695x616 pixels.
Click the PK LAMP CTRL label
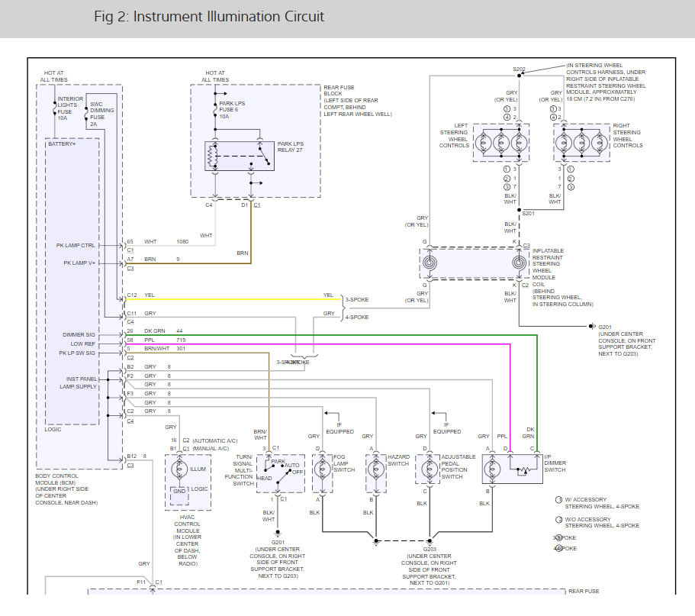coord(76,245)
